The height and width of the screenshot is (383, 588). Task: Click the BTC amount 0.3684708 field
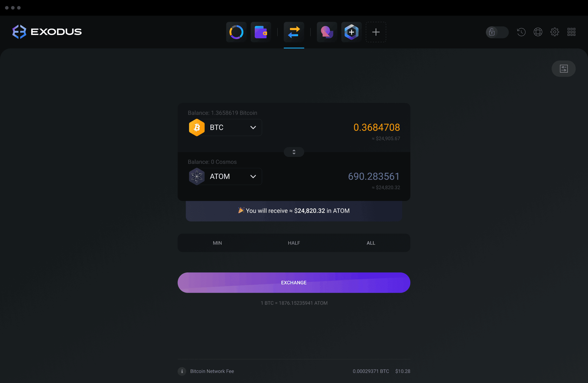click(377, 127)
